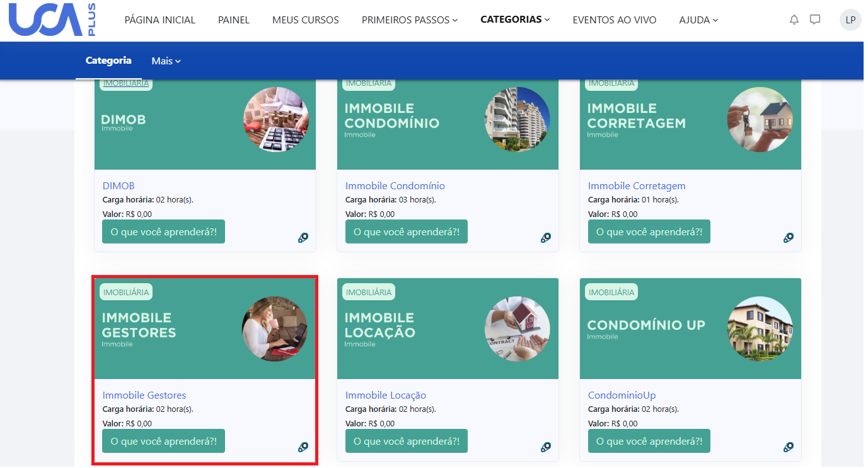
Task: Expand the Primeiros Passos dropdown menu
Action: click(x=410, y=20)
